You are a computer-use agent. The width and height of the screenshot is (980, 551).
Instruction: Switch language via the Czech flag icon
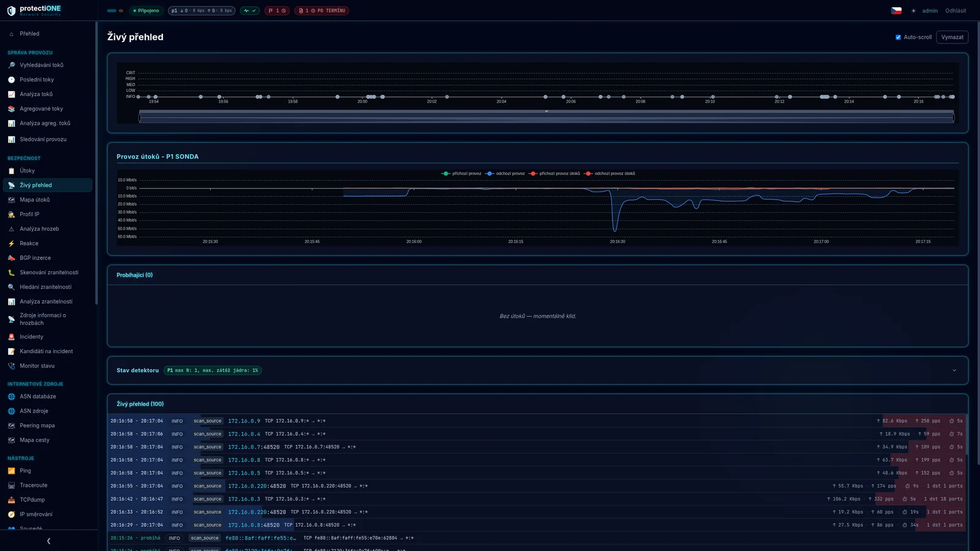pyautogui.click(x=896, y=10)
